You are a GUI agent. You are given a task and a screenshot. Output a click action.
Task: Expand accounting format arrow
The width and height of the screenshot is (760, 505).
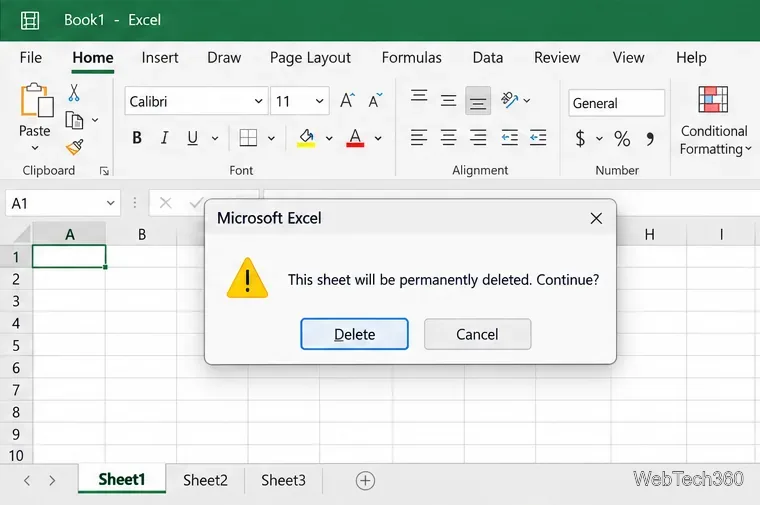(x=600, y=139)
